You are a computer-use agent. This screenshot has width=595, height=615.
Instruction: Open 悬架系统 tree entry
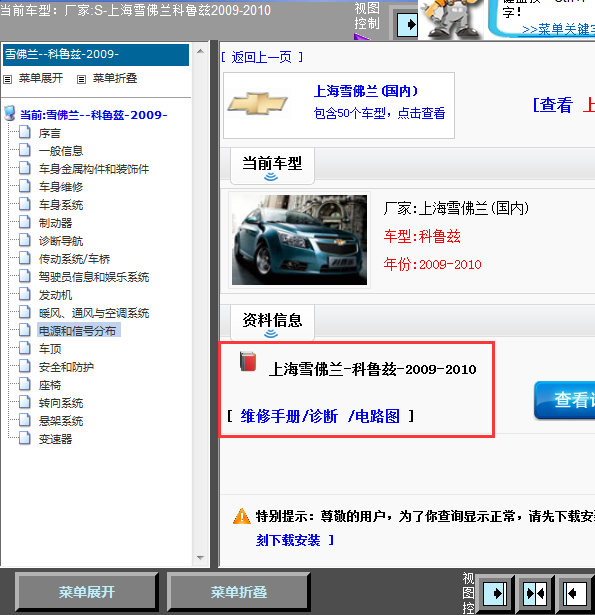pos(61,421)
